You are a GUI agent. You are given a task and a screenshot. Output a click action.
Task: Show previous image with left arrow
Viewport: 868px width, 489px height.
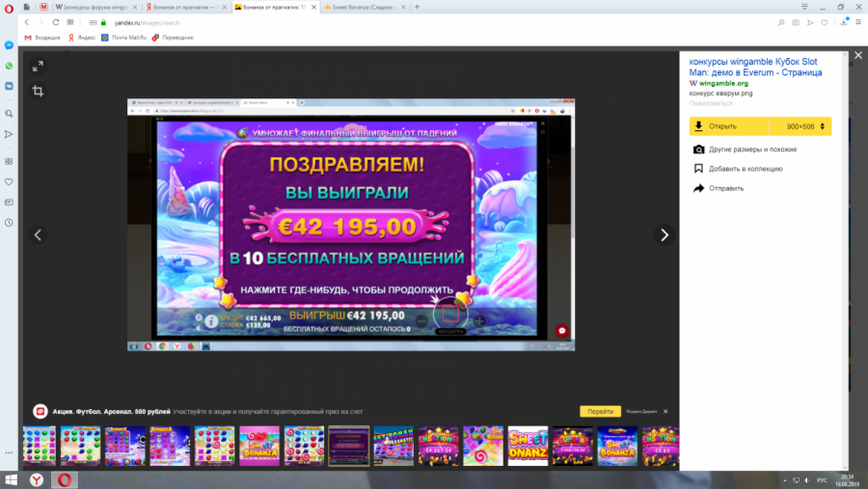point(38,234)
